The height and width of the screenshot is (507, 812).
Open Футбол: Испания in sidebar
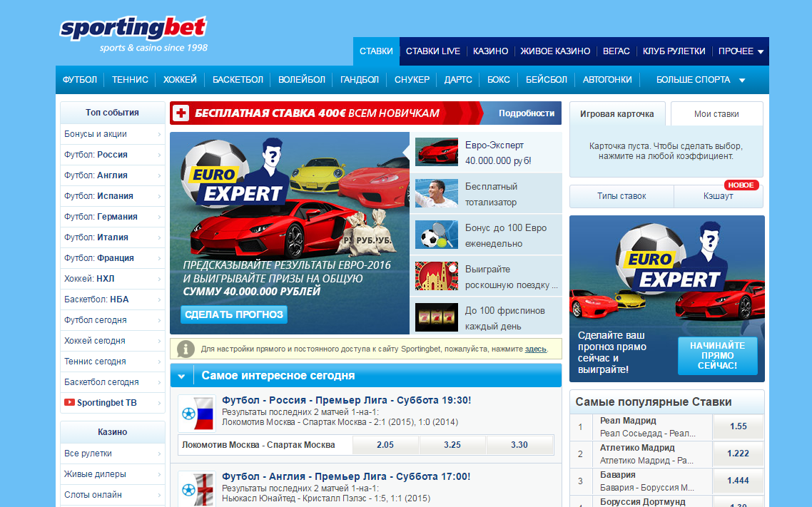112,196
